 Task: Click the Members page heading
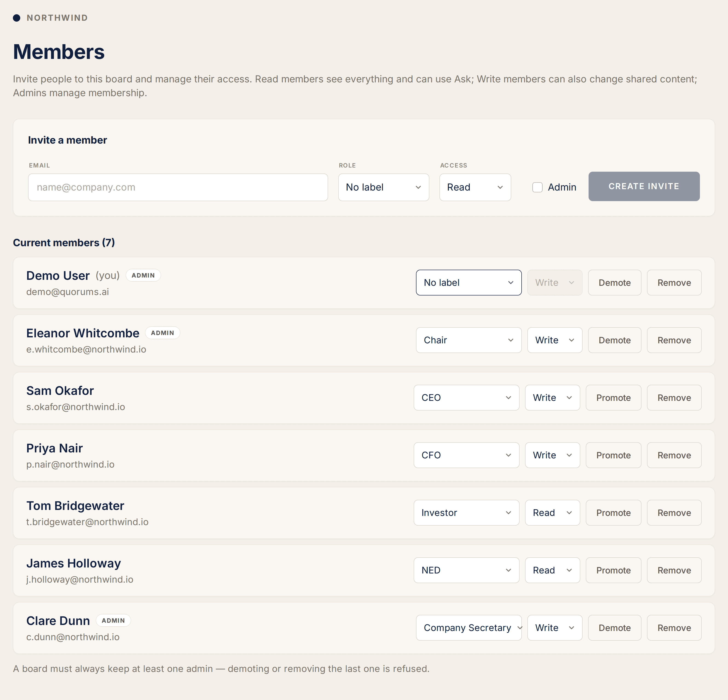59,52
